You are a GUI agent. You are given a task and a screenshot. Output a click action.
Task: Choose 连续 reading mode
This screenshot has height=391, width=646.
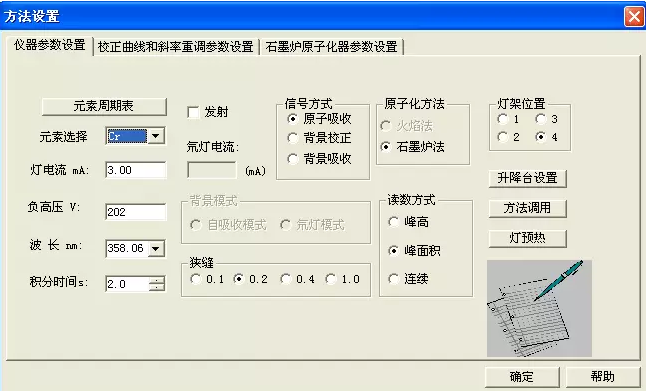[393, 279]
